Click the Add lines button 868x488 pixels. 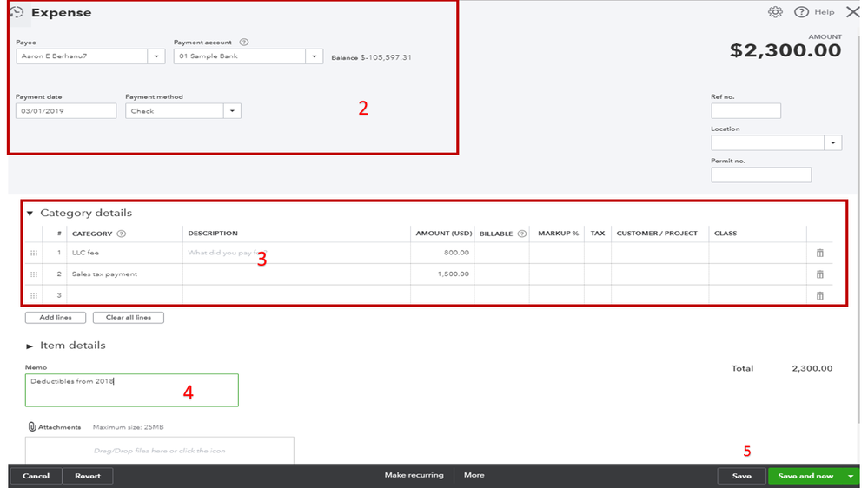(x=56, y=318)
